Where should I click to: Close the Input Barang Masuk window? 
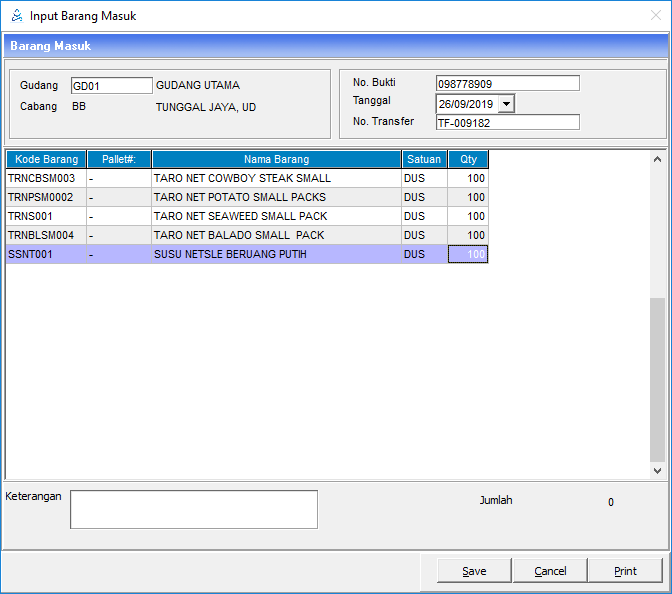click(654, 16)
